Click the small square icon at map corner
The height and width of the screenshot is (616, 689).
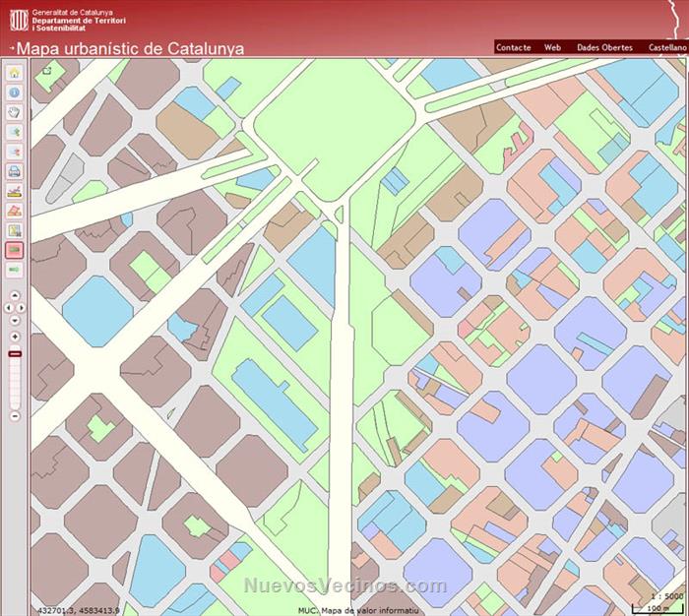click(45, 71)
